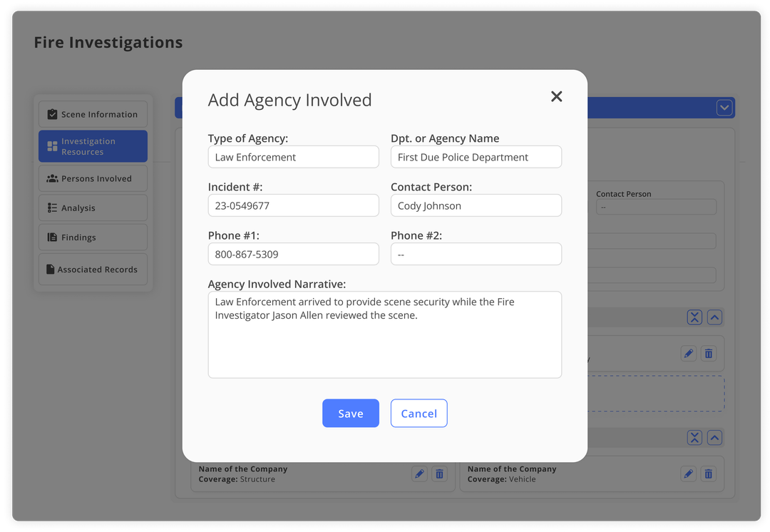Click the Add Agency Involved dialog title

289,101
